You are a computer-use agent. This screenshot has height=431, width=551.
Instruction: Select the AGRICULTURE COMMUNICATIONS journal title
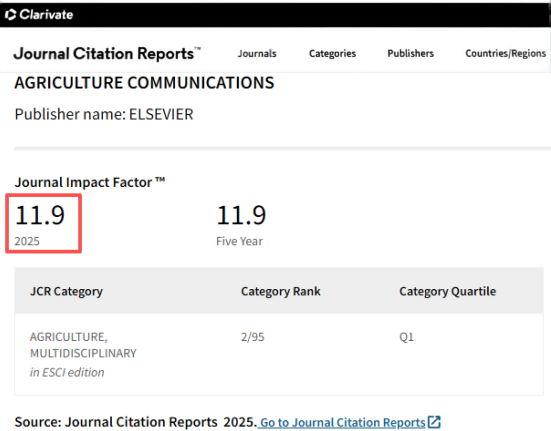tap(144, 83)
